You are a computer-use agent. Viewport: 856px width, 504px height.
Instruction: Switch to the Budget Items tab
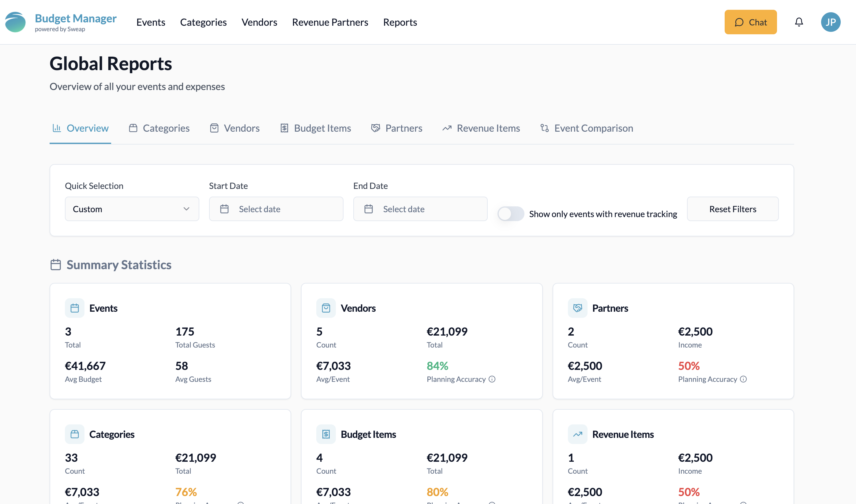click(322, 128)
